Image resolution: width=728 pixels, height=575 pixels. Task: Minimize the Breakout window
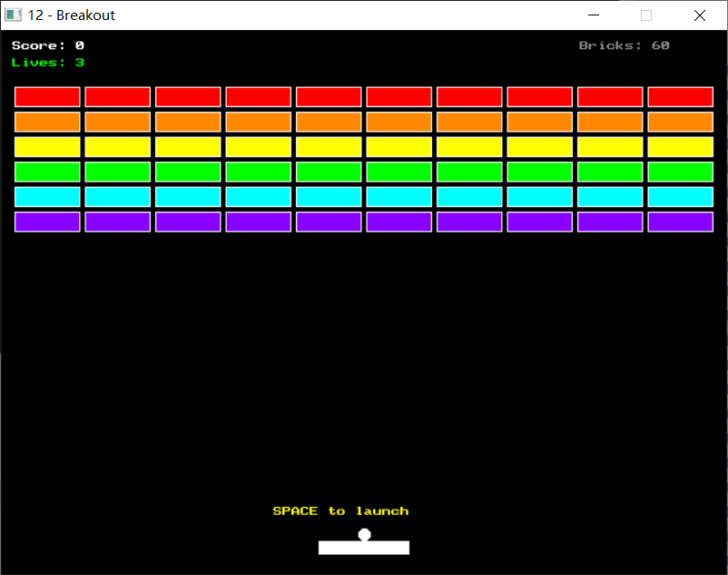594,15
